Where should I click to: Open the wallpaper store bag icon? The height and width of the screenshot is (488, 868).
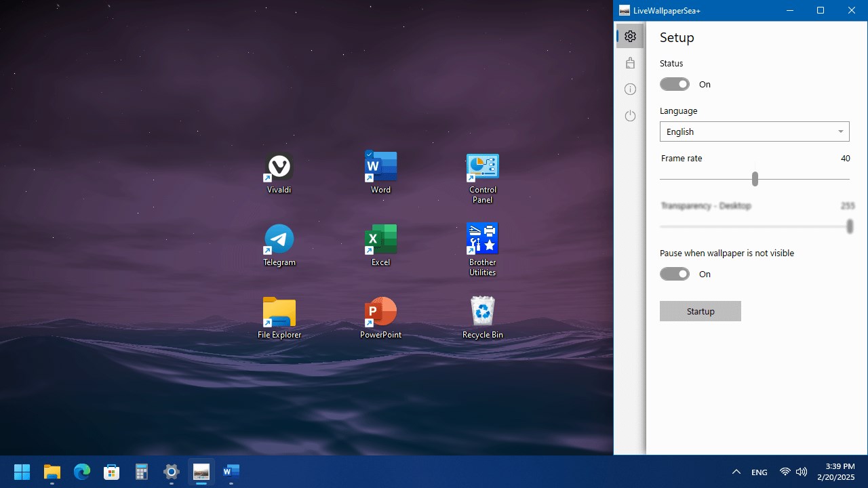pyautogui.click(x=631, y=63)
